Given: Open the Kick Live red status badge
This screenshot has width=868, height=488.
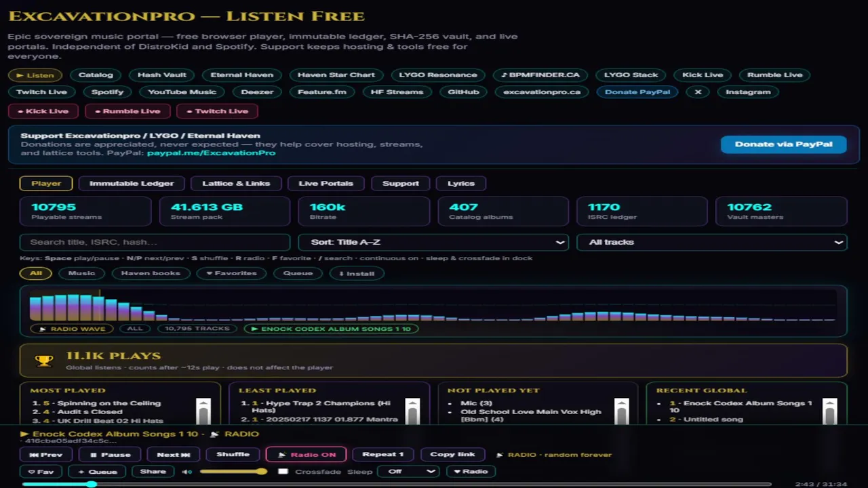Looking at the screenshot, I should point(43,111).
